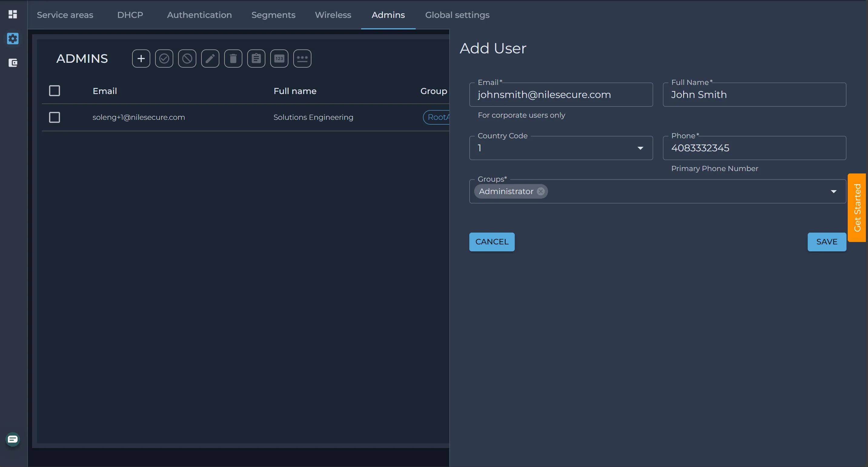
Task: Toggle the select-all checkbox in table header
Action: pyautogui.click(x=55, y=91)
